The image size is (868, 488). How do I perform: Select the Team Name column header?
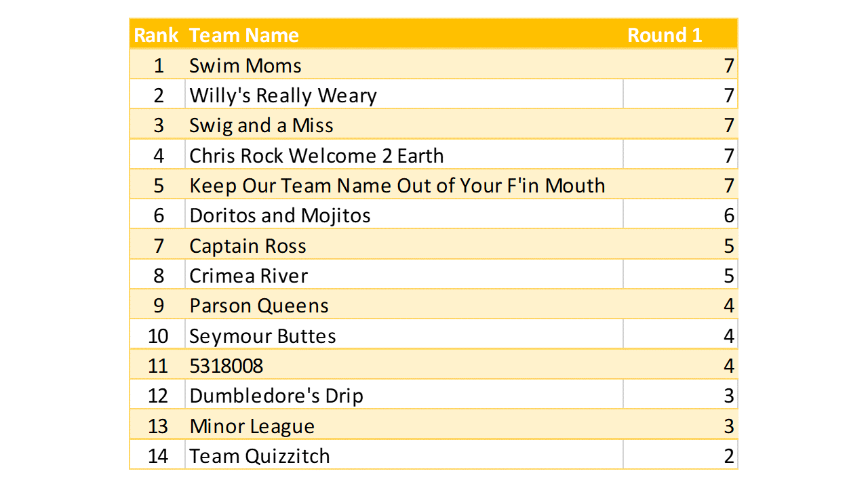click(x=244, y=35)
